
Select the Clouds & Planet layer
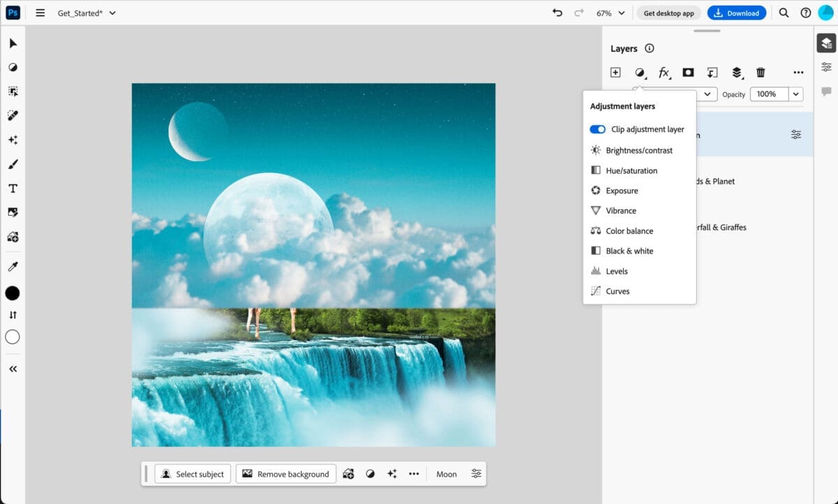(x=707, y=181)
